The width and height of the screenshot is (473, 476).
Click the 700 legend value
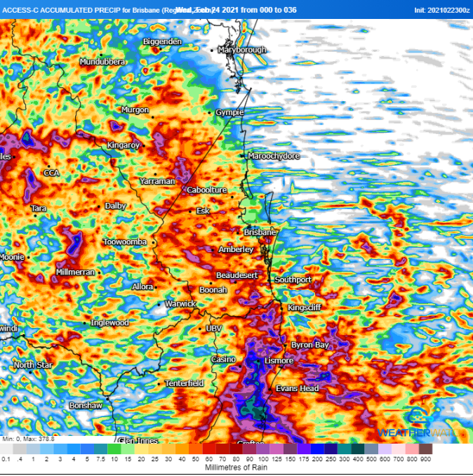coord(399,459)
